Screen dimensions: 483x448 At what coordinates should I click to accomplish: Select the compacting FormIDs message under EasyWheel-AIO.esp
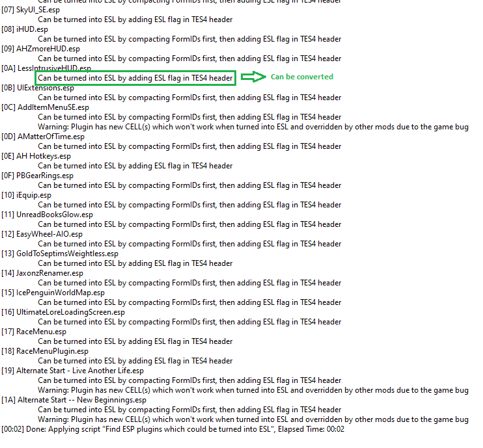tap(189, 244)
